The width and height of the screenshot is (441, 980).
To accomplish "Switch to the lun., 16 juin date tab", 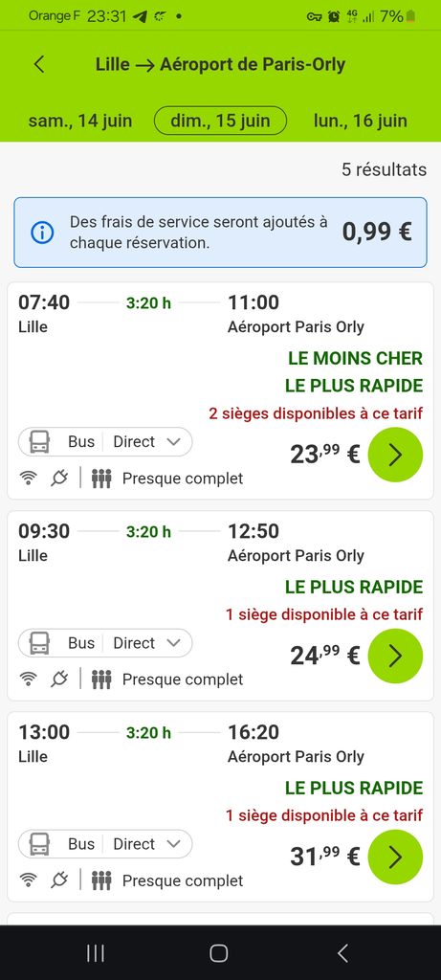I will [x=361, y=121].
